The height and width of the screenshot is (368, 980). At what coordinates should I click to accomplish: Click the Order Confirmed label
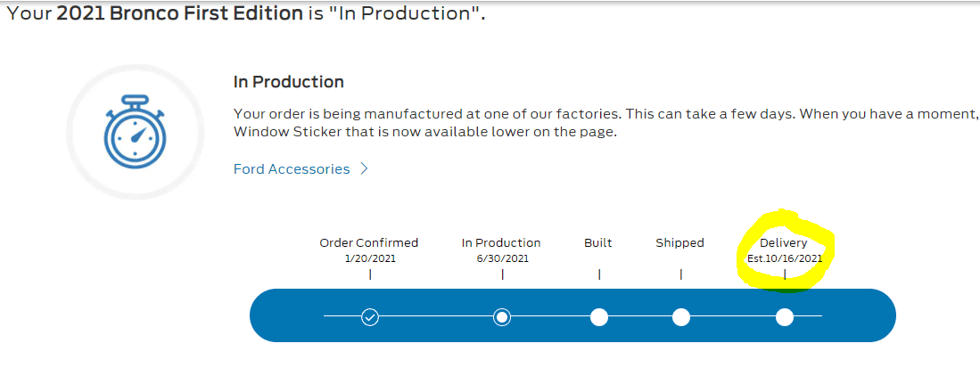pyautogui.click(x=369, y=242)
